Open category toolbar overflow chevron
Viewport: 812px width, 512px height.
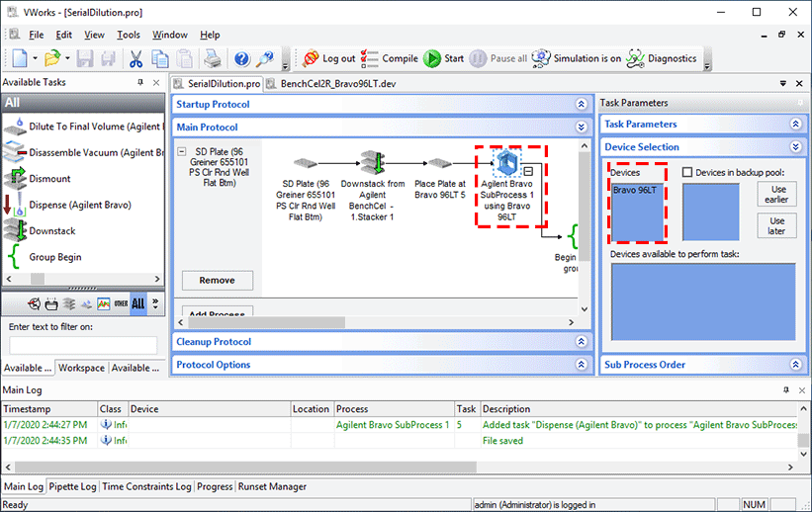click(x=155, y=303)
